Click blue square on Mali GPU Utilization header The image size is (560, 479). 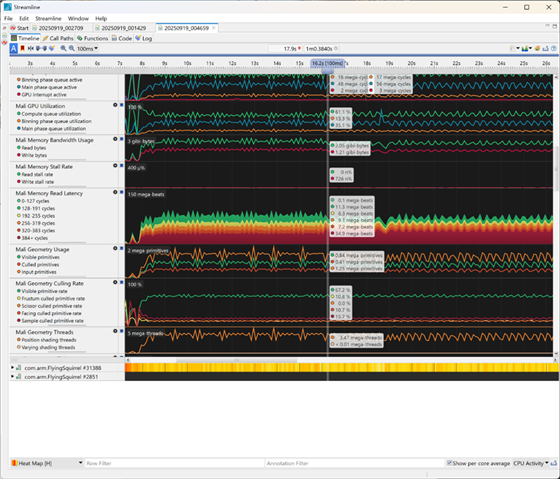pyautogui.click(x=121, y=105)
